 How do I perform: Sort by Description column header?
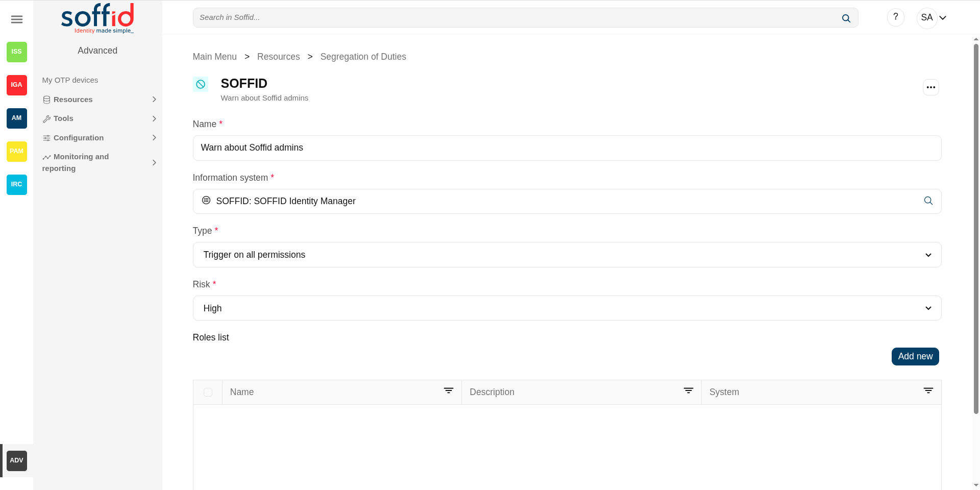pos(492,392)
